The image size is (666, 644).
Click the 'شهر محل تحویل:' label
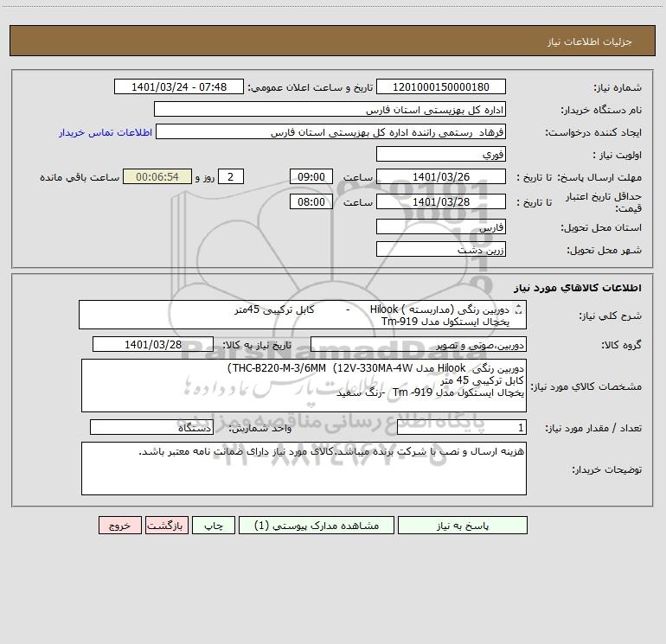click(605, 250)
